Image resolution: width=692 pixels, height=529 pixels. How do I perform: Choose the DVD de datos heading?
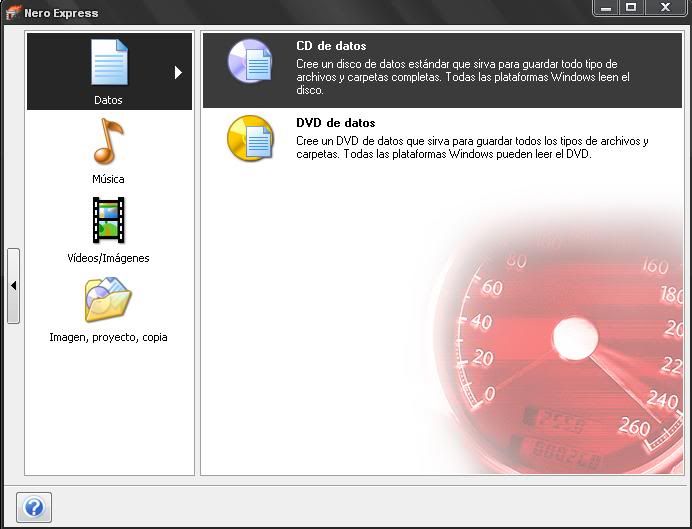335,123
